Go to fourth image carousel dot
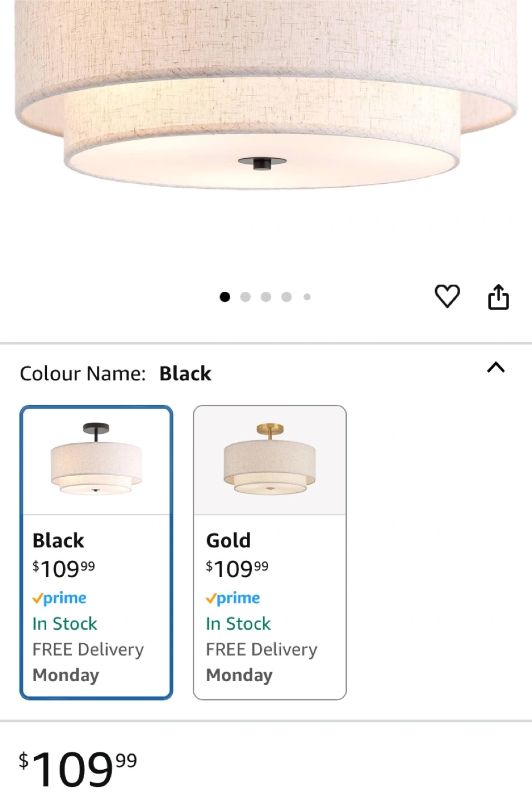532x802 pixels. (286, 297)
